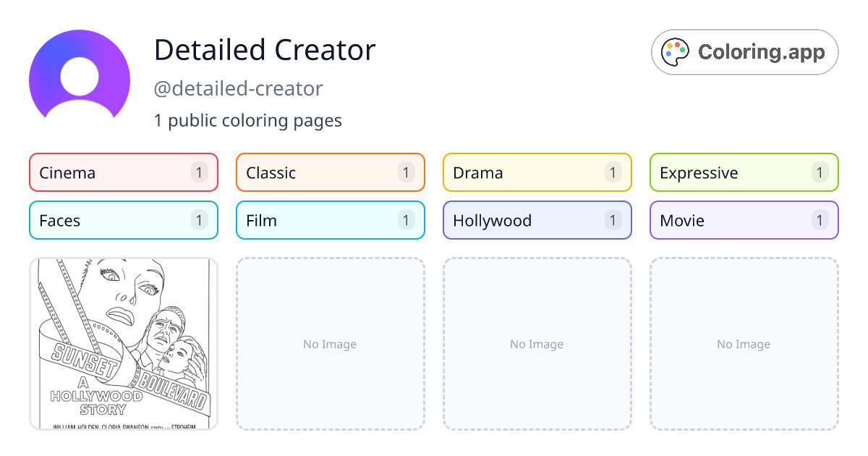Viewport: 868px width, 456px height.
Task: Open the Coloring.app logo button
Action: pyautogui.click(x=745, y=52)
